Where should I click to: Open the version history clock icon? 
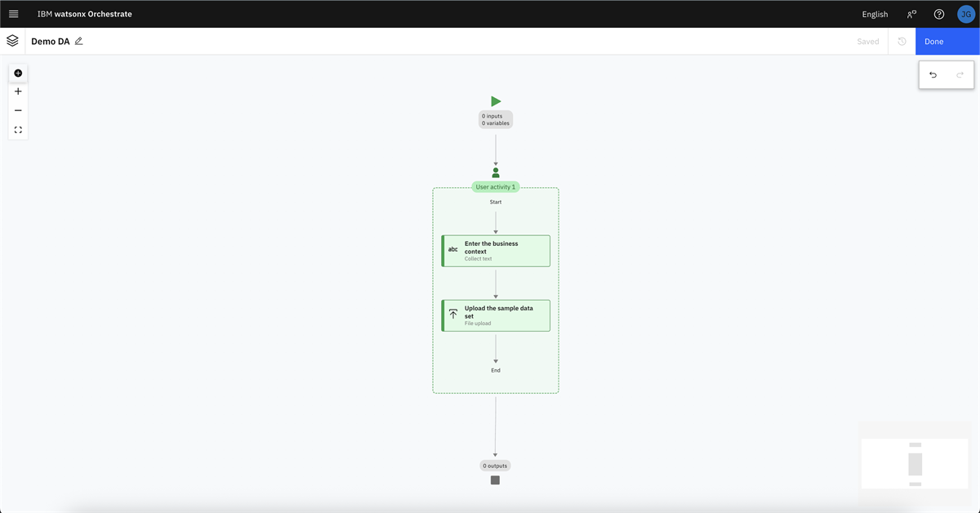[902, 42]
